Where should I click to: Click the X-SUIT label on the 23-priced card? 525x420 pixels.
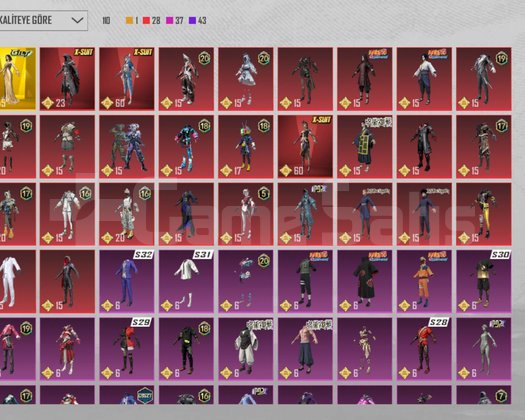pyautogui.click(x=84, y=52)
